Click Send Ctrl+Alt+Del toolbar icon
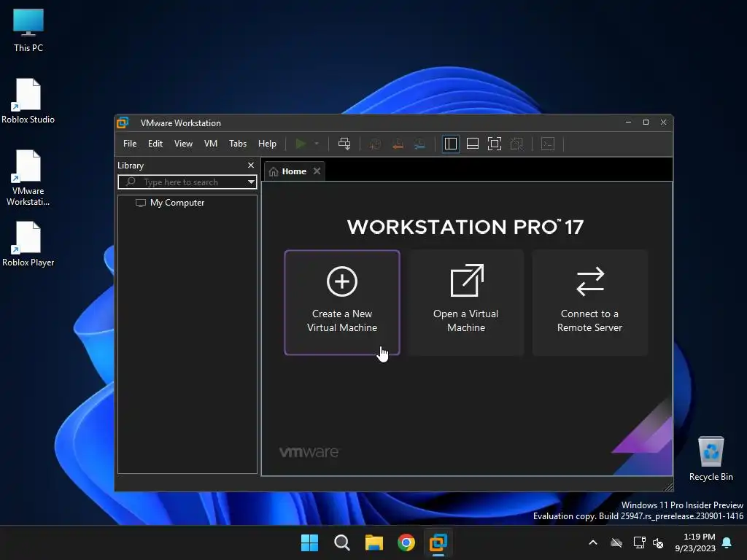This screenshot has height=560, width=747. coord(344,144)
